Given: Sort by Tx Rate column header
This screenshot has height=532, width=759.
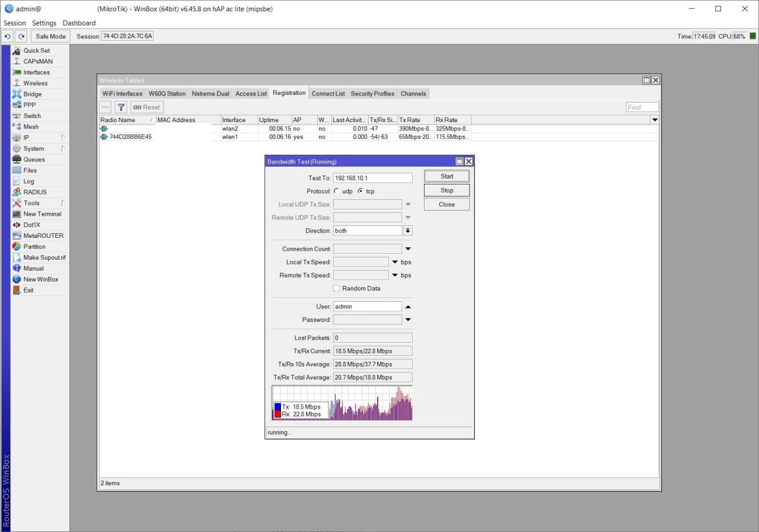Looking at the screenshot, I should (x=416, y=120).
